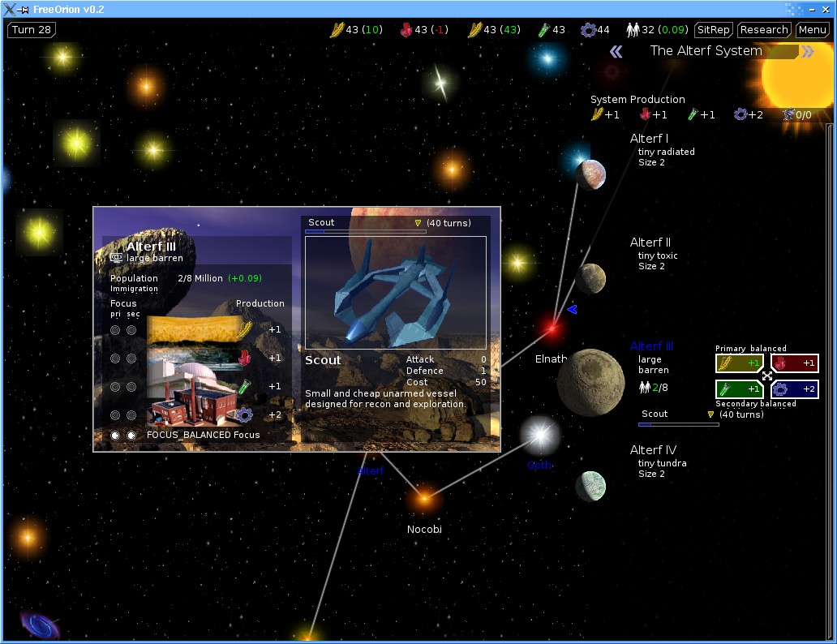Image resolution: width=837 pixels, height=644 pixels.
Task: Click the Scout build progress bar in sidebar
Action: (678, 424)
